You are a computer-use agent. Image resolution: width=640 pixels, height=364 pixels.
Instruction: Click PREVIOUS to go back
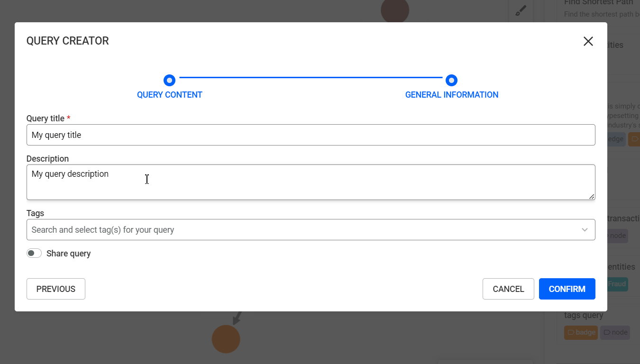click(55, 289)
